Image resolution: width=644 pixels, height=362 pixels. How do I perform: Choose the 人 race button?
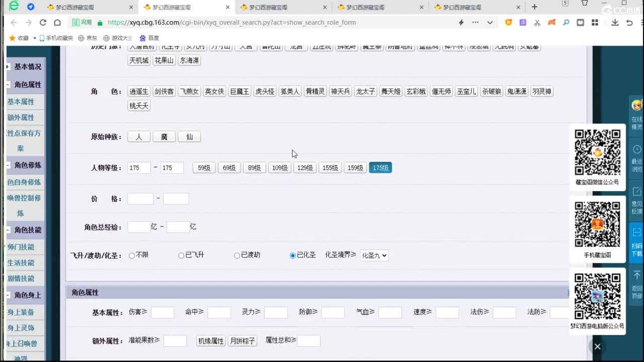coord(139,137)
